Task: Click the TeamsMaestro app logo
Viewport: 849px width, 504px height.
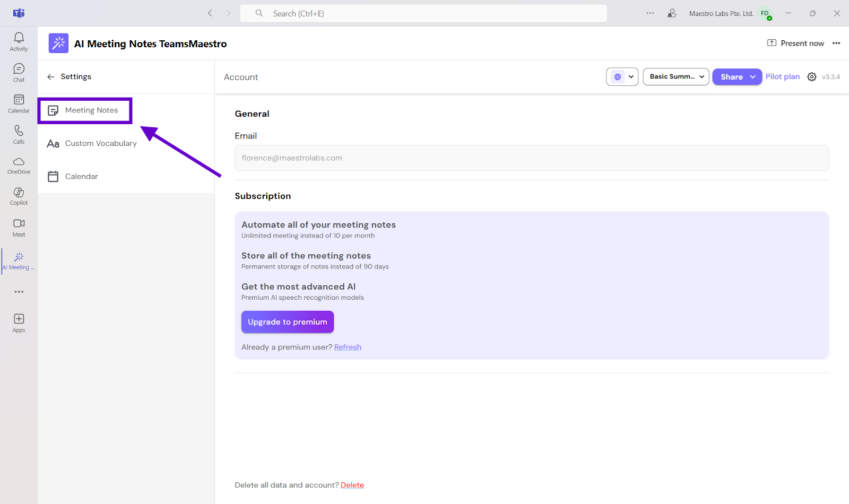Action: (58, 44)
